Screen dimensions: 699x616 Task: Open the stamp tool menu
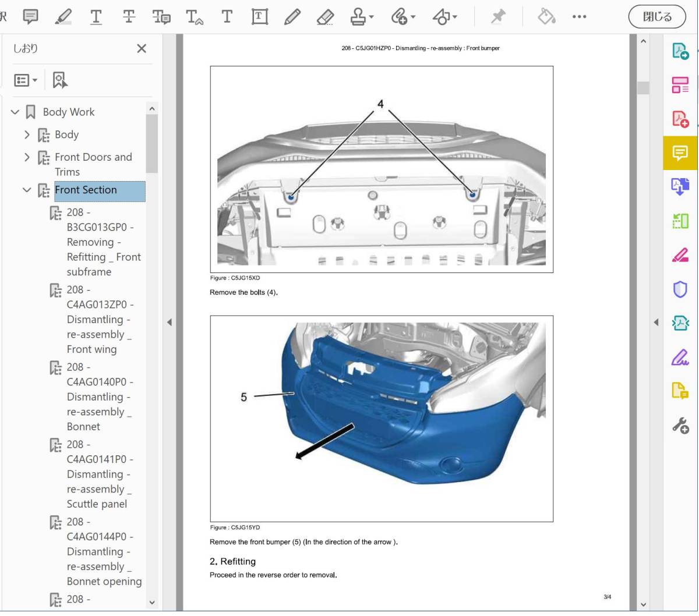[362, 17]
